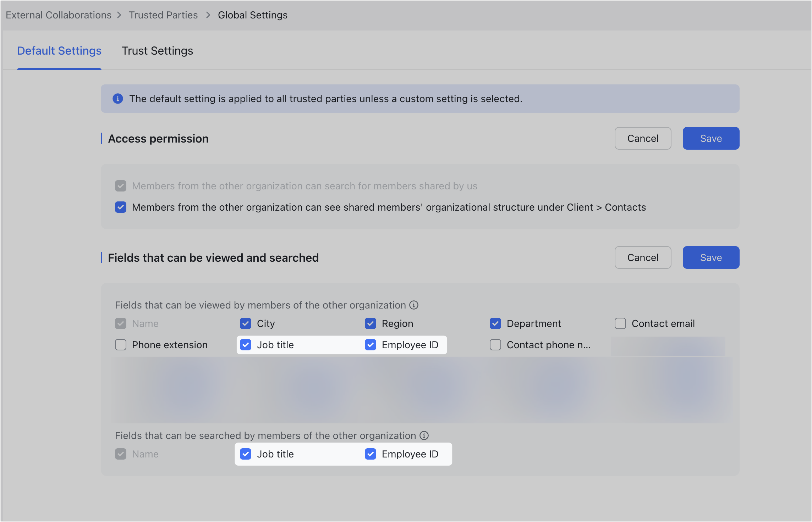Uncheck City in viewable fields
The height and width of the screenshot is (522, 812).
click(x=246, y=323)
